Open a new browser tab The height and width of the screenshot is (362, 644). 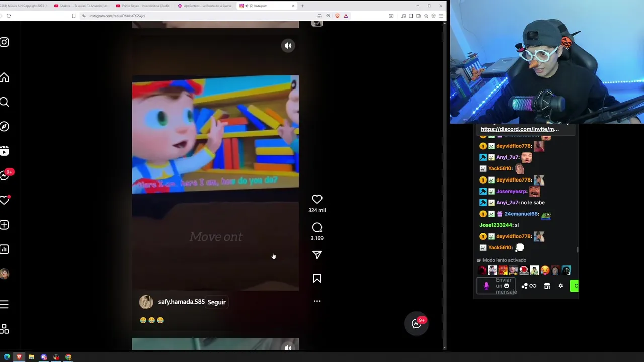pyautogui.click(x=302, y=6)
